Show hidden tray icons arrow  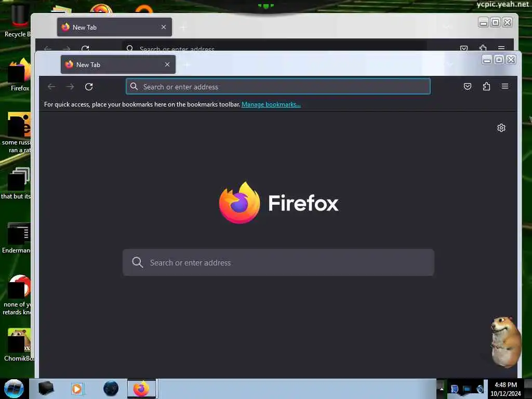442,389
